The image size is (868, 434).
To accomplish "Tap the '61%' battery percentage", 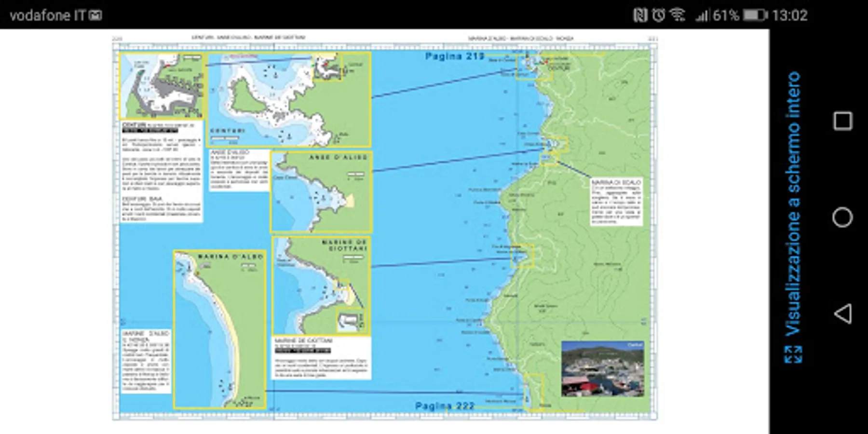I will tap(726, 15).
